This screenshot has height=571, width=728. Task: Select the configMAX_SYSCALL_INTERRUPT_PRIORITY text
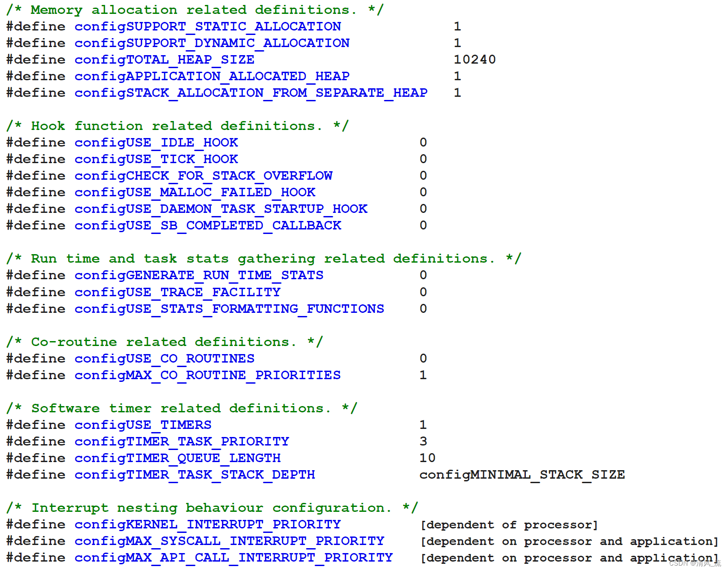coord(229,541)
